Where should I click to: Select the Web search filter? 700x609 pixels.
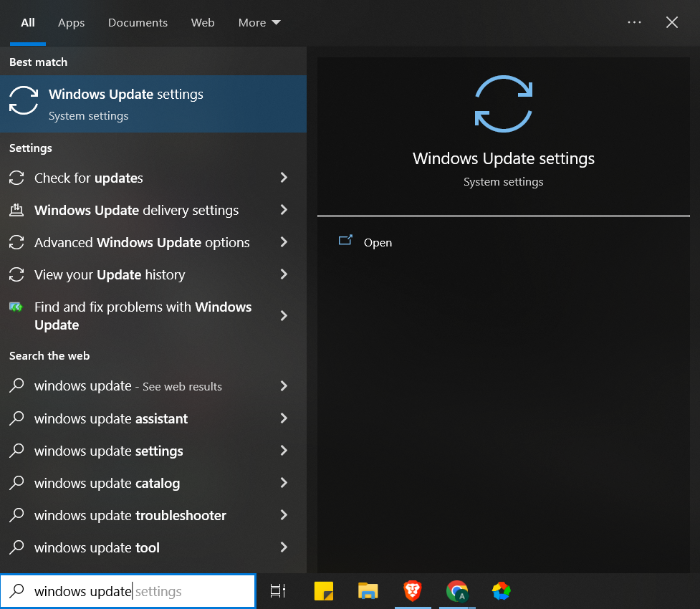click(203, 22)
